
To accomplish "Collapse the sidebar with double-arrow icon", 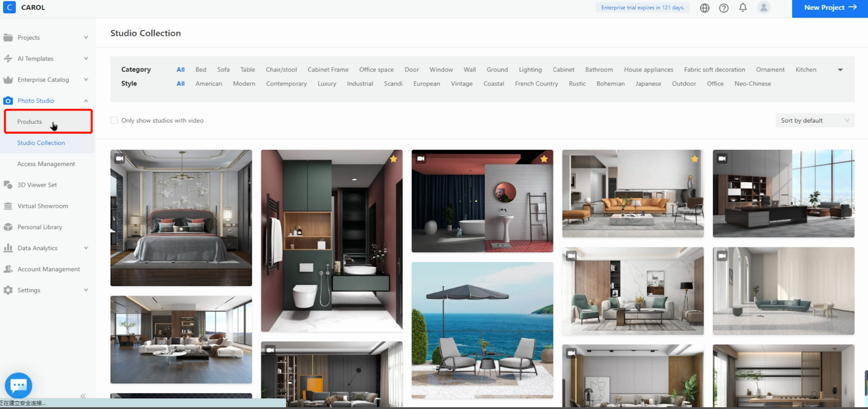I will (x=83, y=396).
